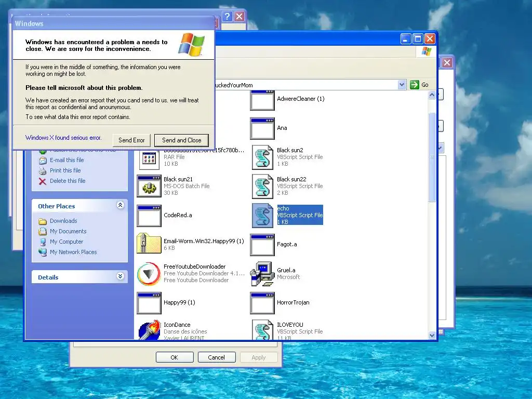Open the address bar dropdown

click(402, 85)
